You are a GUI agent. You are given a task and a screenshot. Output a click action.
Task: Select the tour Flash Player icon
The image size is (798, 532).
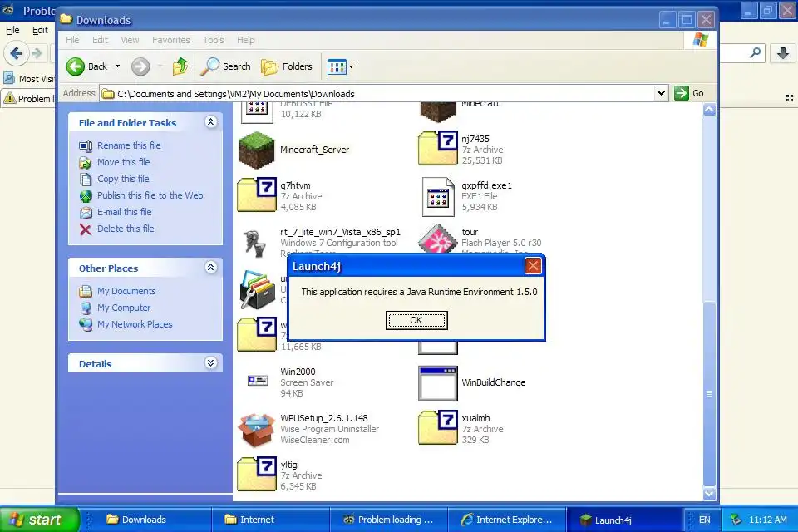pos(438,239)
